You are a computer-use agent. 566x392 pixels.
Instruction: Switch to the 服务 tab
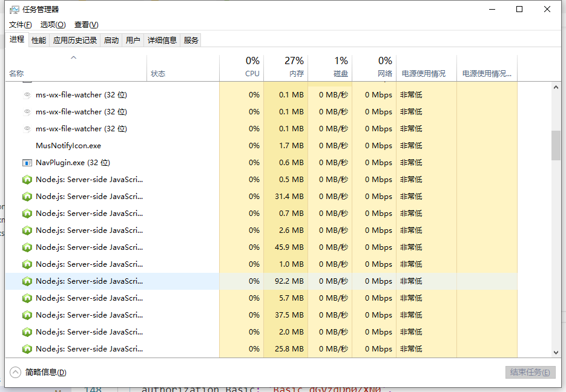[x=191, y=41]
